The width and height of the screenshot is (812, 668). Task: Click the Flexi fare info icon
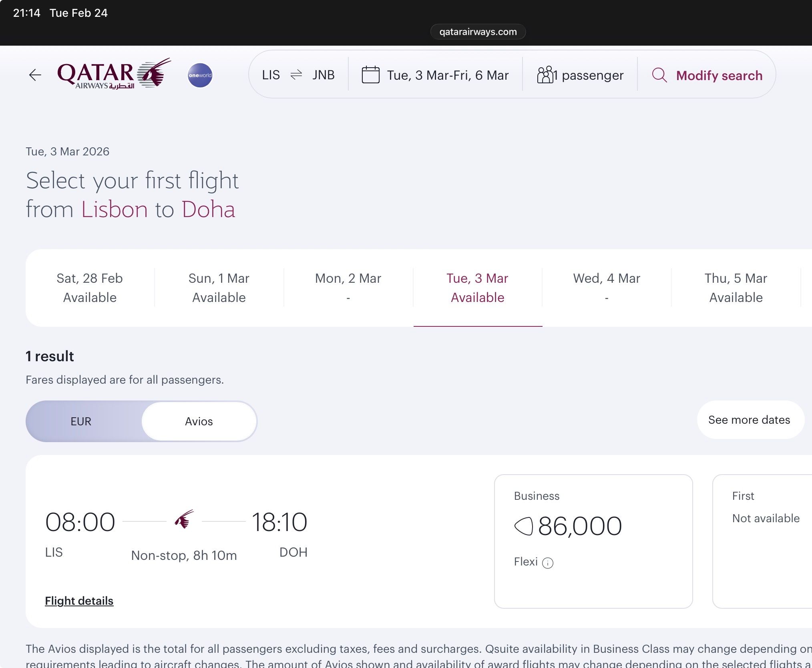click(x=547, y=563)
